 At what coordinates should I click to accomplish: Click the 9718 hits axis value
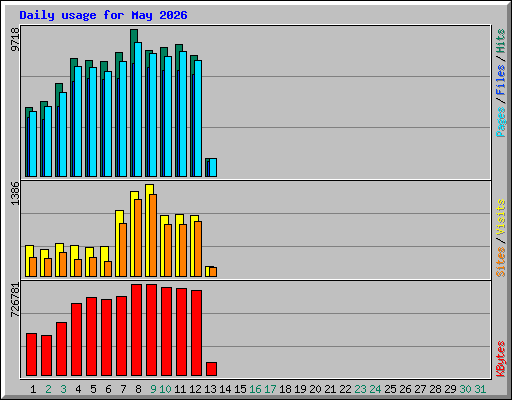click(15, 40)
